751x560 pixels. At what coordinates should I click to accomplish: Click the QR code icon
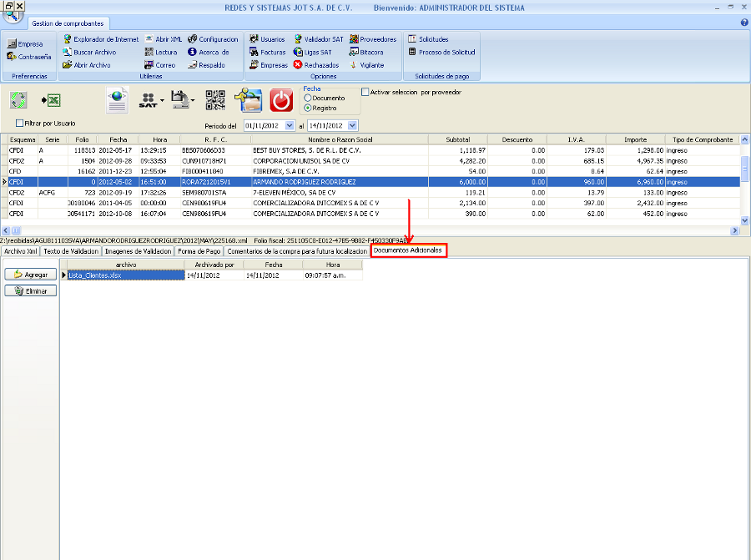216,100
